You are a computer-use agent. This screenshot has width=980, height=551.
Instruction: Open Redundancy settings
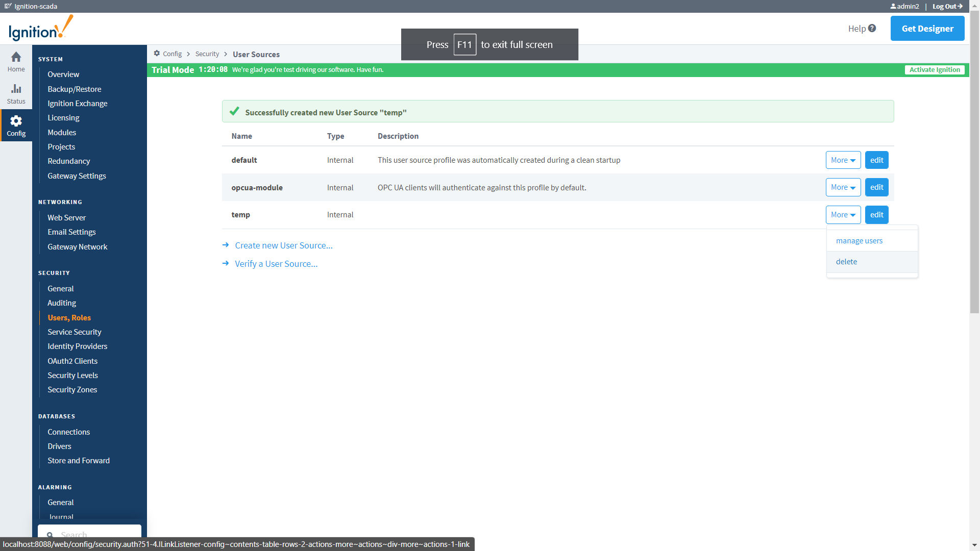pyautogui.click(x=69, y=161)
